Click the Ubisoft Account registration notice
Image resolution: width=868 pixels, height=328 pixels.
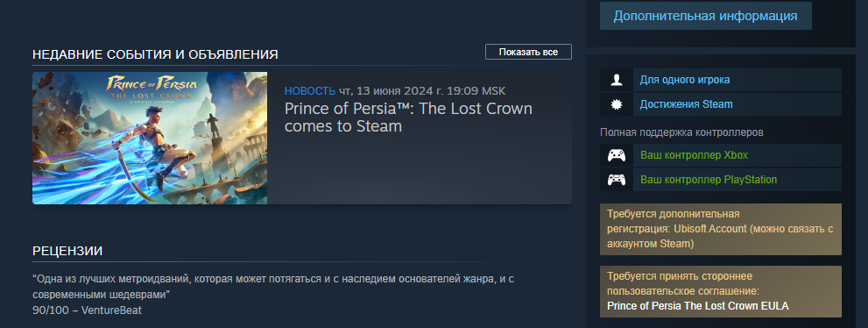point(720,229)
